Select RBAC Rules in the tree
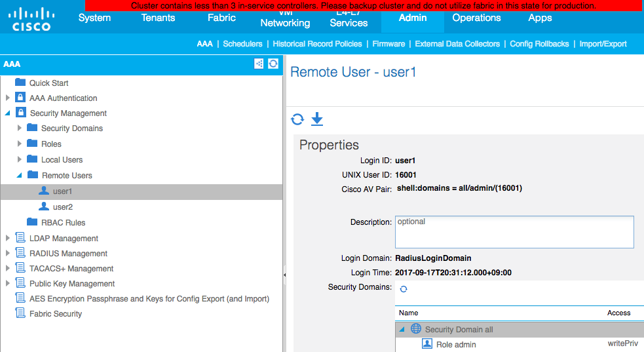The height and width of the screenshot is (352, 644). point(64,223)
